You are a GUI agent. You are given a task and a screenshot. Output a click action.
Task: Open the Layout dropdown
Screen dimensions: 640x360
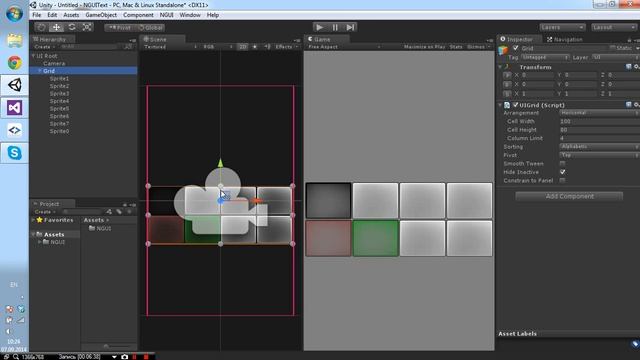point(614,27)
